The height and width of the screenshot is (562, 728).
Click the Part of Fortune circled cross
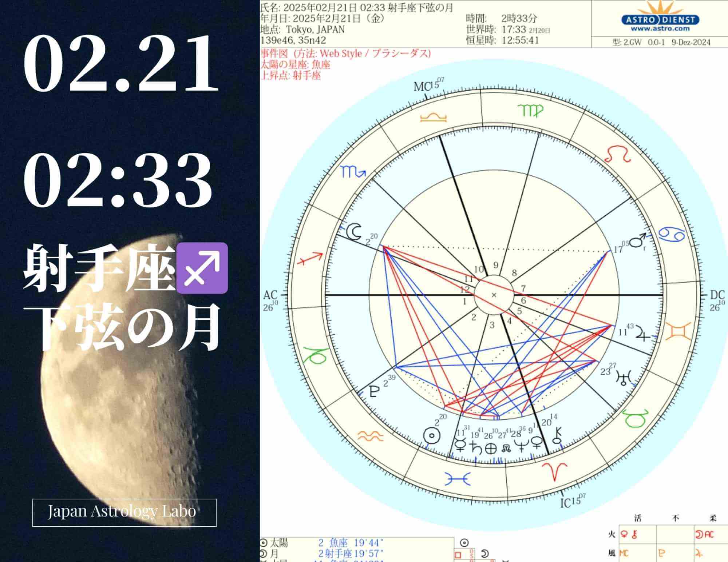point(491,448)
